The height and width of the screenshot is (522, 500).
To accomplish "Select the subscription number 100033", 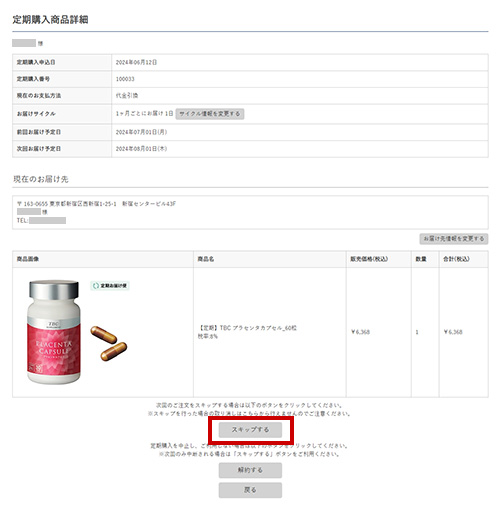I will pyautogui.click(x=125, y=79).
